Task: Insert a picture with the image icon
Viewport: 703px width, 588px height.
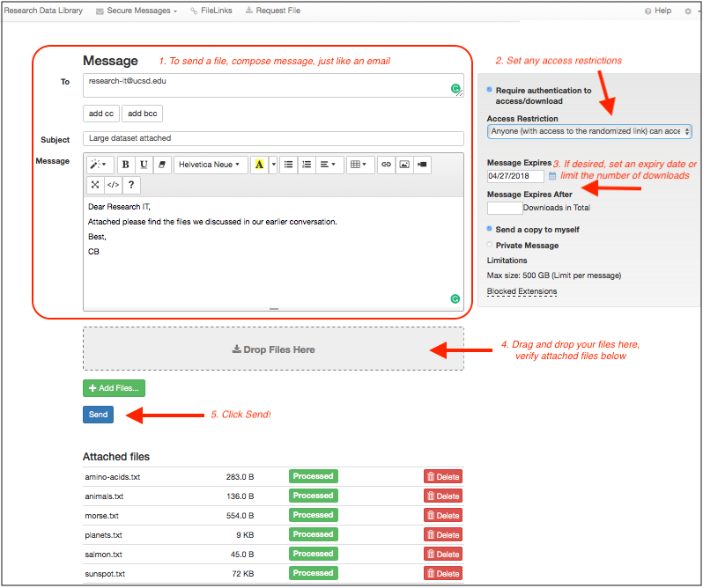Action: pyautogui.click(x=404, y=165)
